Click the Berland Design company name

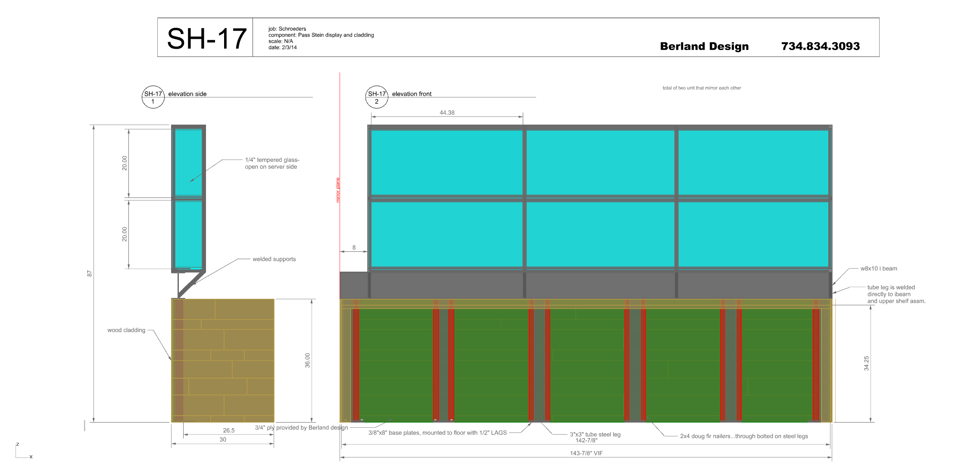[x=704, y=46]
